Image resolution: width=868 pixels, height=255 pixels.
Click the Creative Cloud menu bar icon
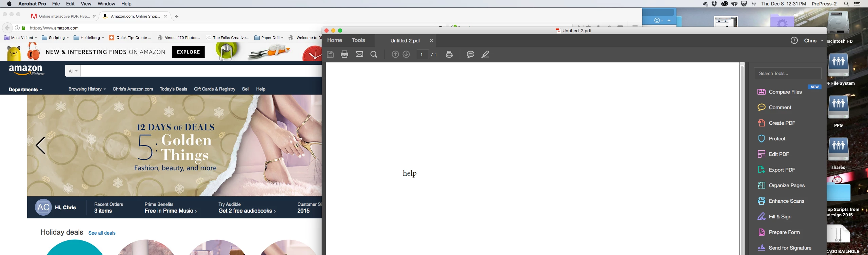coord(725,4)
